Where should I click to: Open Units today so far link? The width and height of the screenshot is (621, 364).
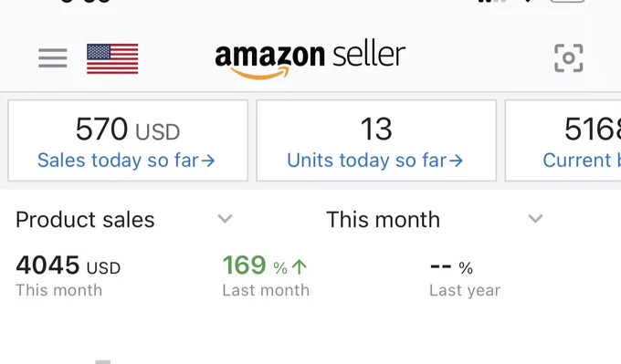click(374, 161)
